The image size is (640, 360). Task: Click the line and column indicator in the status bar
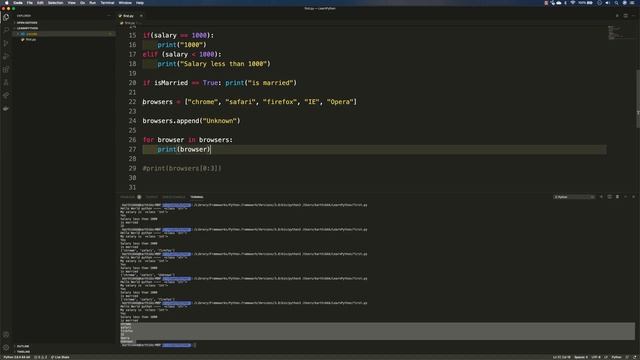[562, 357]
